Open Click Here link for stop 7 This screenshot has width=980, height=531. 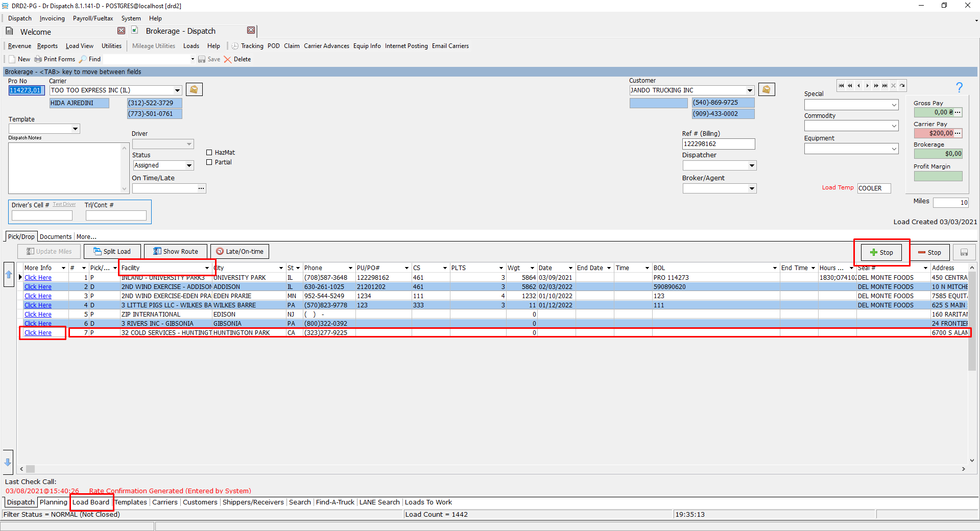click(38, 333)
